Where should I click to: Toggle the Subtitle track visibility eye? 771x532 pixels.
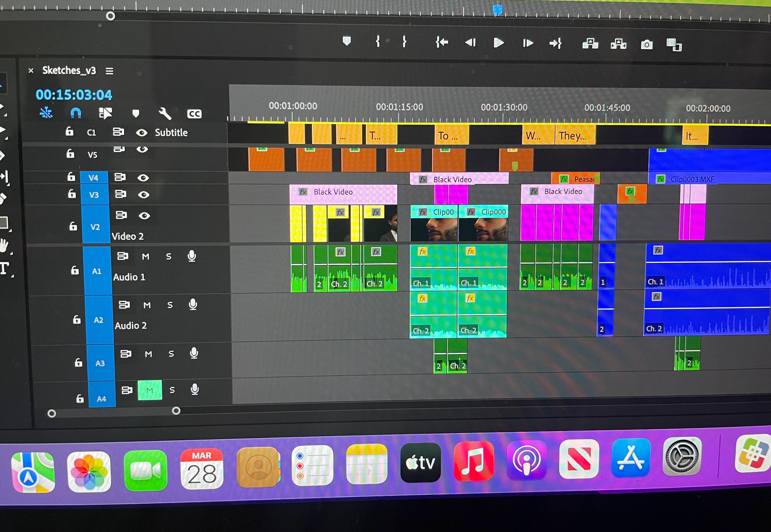[142, 133]
